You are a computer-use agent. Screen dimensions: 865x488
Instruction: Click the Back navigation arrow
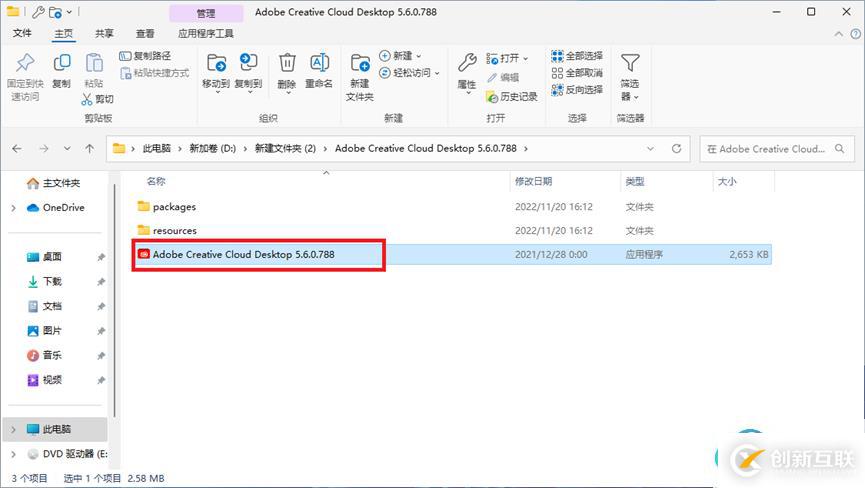pos(17,148)
